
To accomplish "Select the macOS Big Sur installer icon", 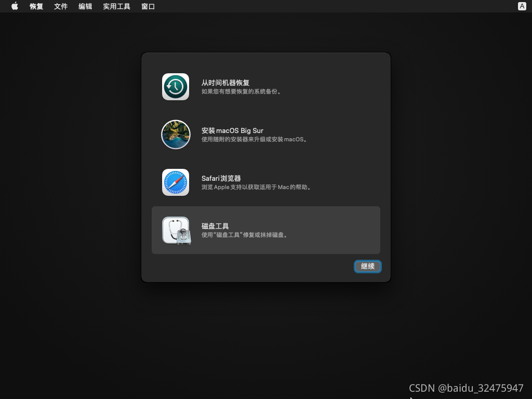I will pos(176,135).
